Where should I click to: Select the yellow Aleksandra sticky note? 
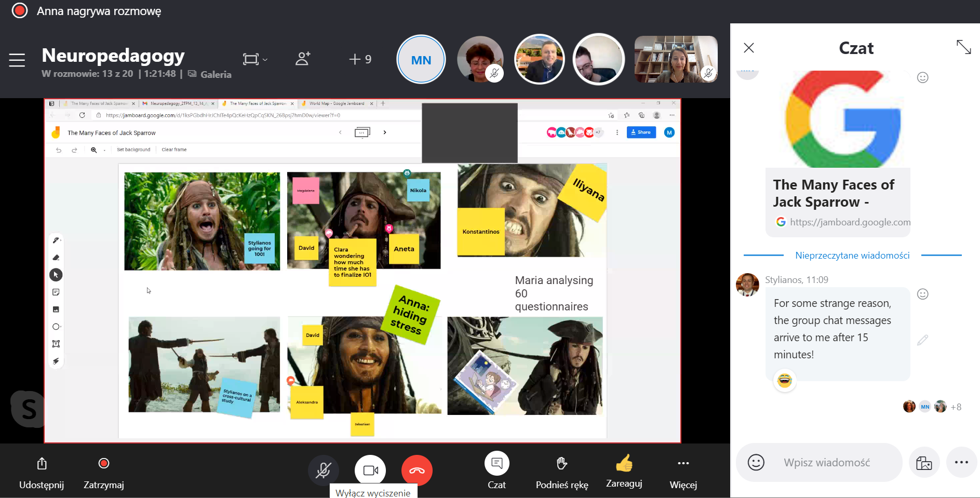coord(307,402)
